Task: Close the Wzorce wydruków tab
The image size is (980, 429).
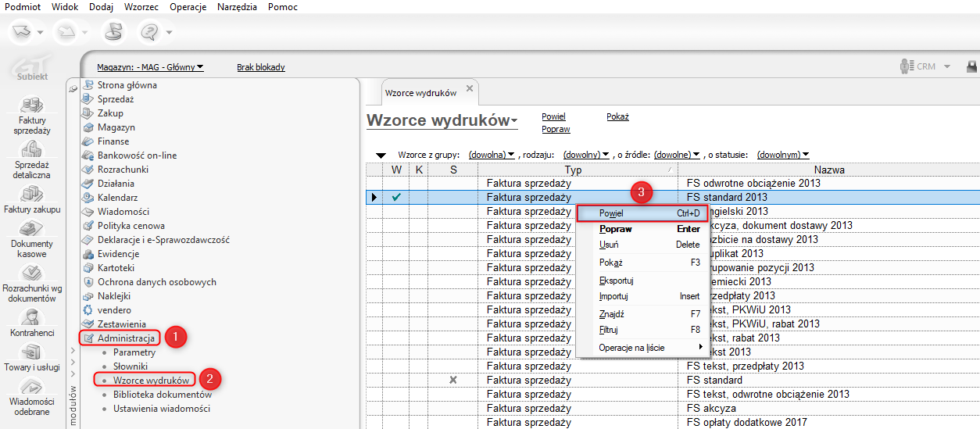Action: pos(470,88)
